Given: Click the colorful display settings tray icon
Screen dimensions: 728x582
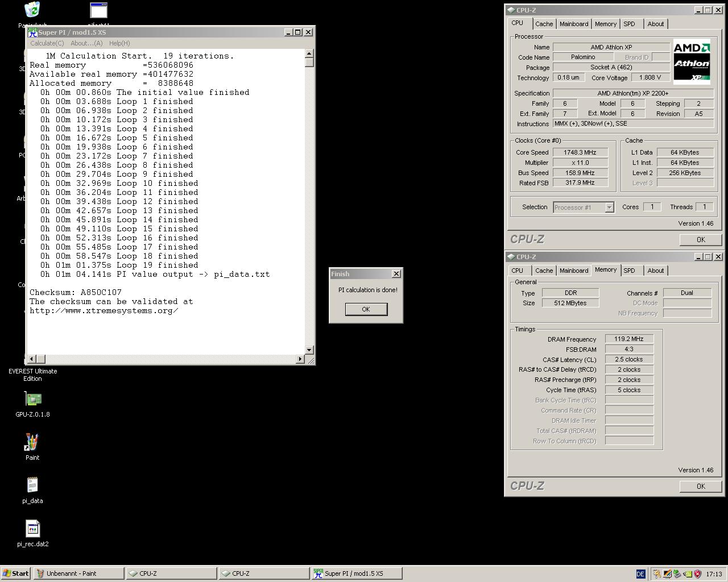Looking at the screenshot, I should pyautogui.click(x=667, y=574).
